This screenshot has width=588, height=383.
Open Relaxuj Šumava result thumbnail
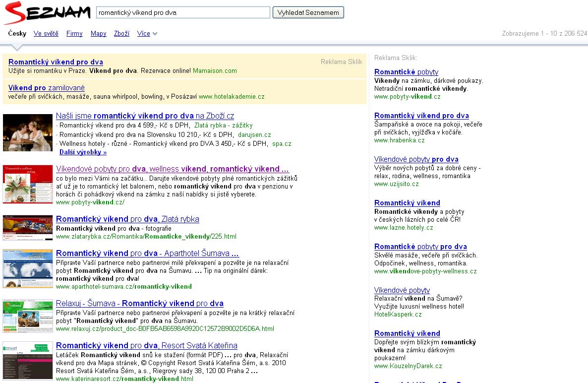coord(28,316)
